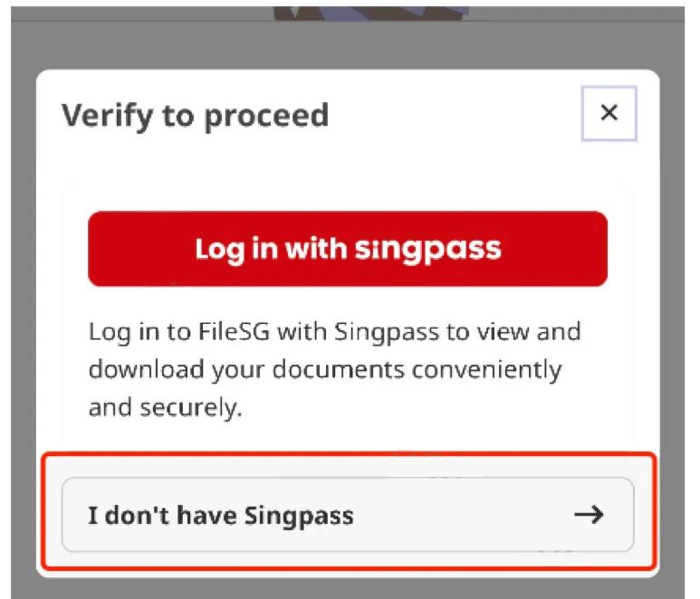The height and width of the screenshot is (599, 700).
Task: Click the "Log in with" text on red button
Action: coord(269,249)
